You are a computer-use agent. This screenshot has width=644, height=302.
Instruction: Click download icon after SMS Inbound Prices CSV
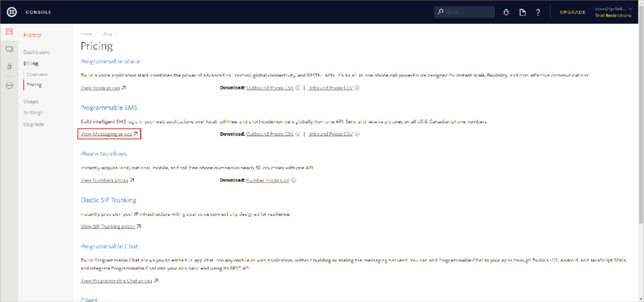357,134
